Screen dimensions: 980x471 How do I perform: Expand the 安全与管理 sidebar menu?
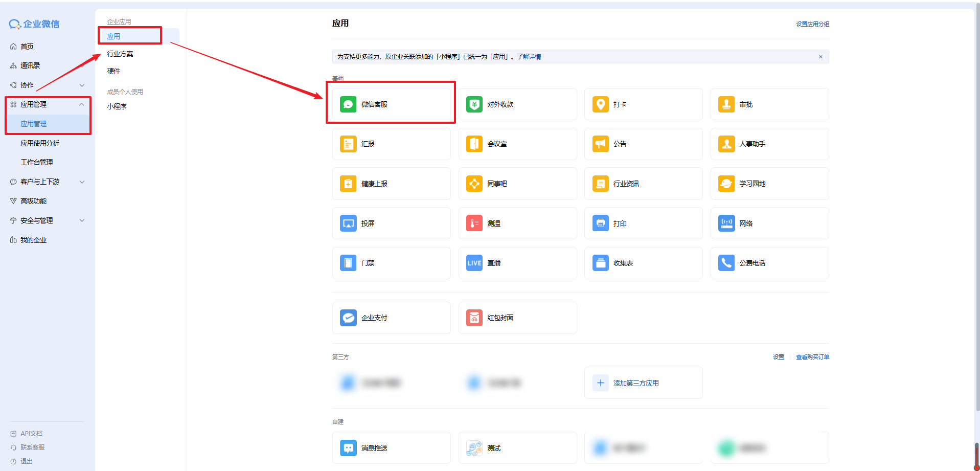[x=82, y=220]
